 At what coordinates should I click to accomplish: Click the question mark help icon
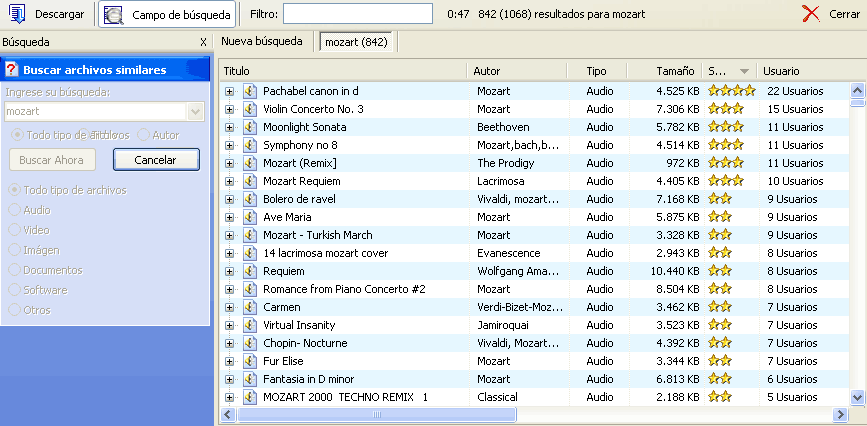(x=12, y=70)
